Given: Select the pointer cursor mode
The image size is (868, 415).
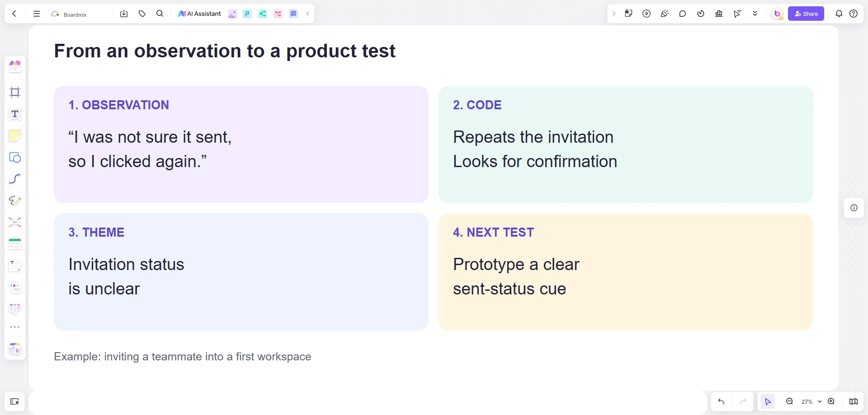Looking at the screenshot, I should coord(768,401).
